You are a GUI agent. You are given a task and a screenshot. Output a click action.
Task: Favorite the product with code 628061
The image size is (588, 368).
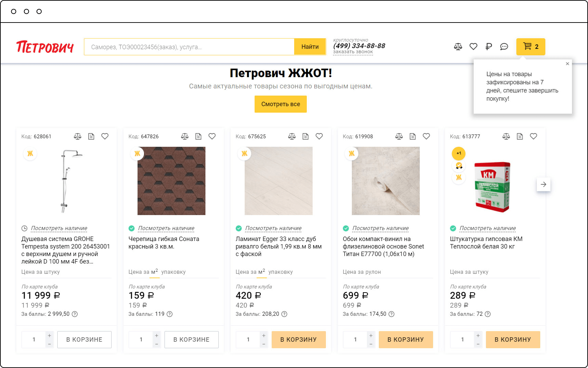coord(105,137)
